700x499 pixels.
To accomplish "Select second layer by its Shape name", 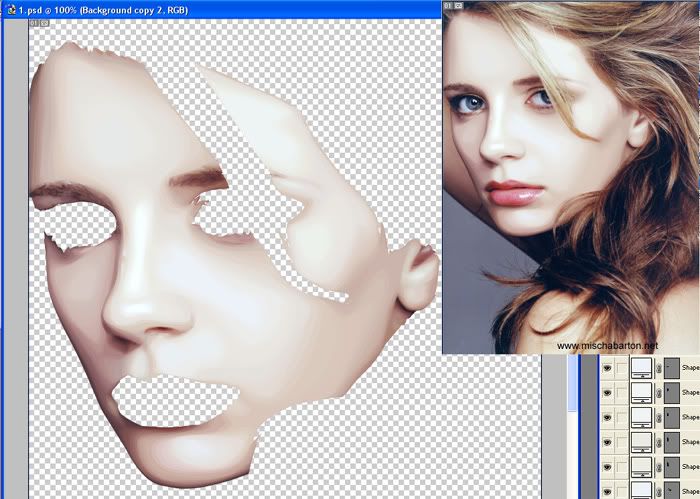I will pos(691,392).
